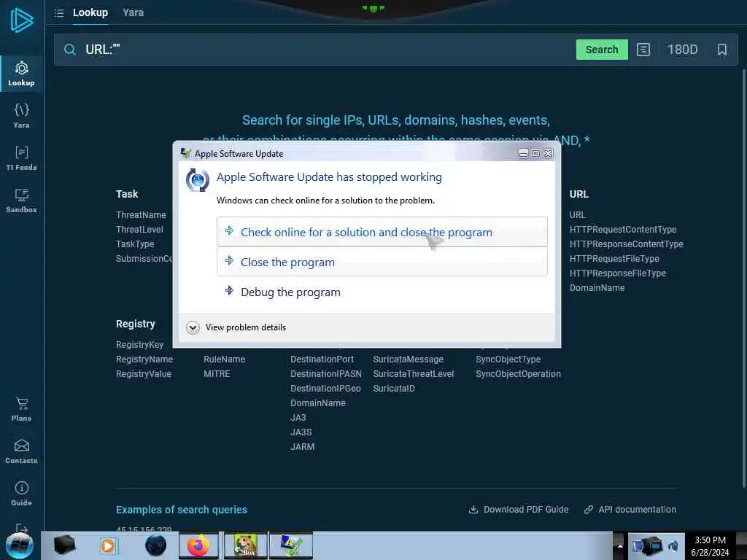747x560 pixels.
Task: Click the DestinationPort search parameter
Action: pyautogui.click(x=322, y=359)
